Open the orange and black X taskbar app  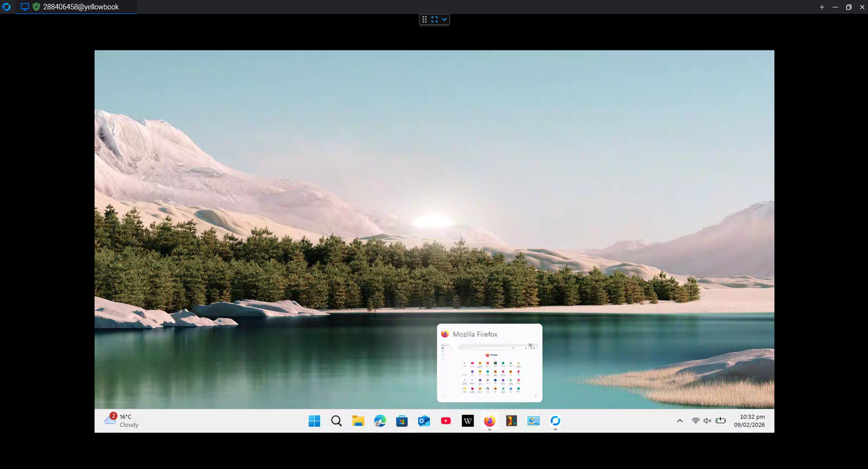coord(511,421)
